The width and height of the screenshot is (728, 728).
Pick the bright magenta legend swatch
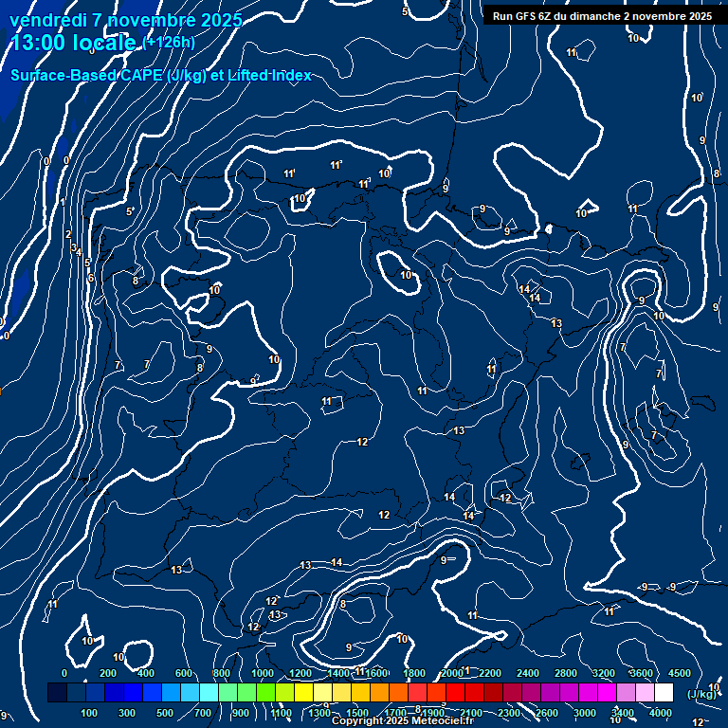tap(607, 693)
